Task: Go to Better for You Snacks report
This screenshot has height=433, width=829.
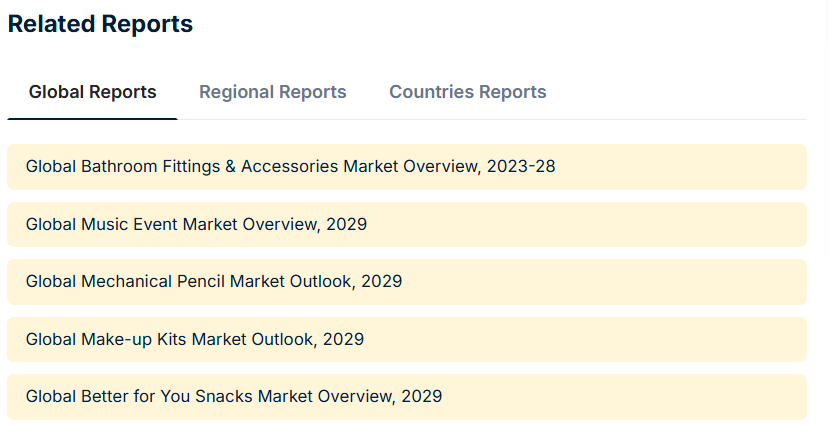Action: (x=233, y=397)
